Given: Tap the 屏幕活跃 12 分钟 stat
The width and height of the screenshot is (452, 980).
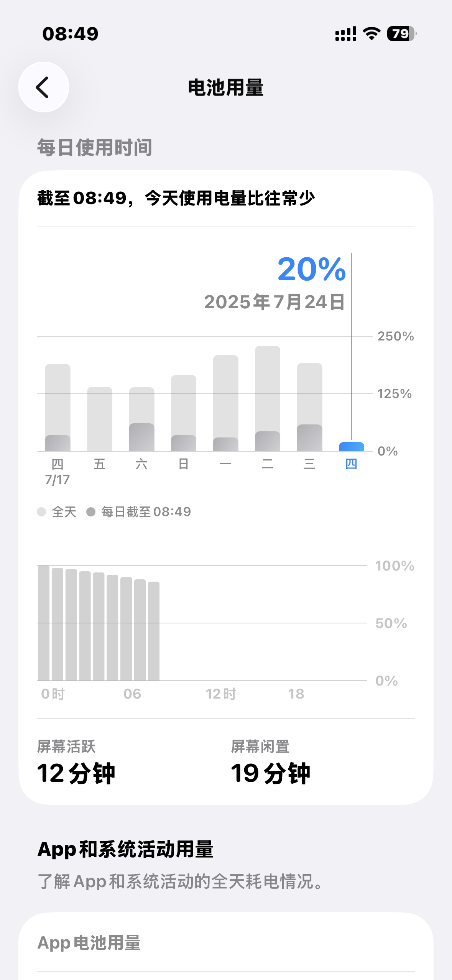Looking at the screenshot, I should tap(76, 762).
